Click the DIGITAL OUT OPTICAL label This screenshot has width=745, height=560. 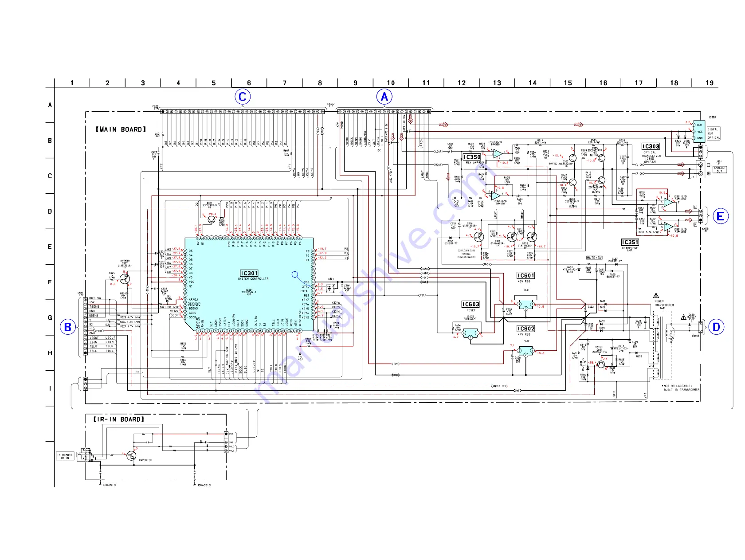coord(714,133)
